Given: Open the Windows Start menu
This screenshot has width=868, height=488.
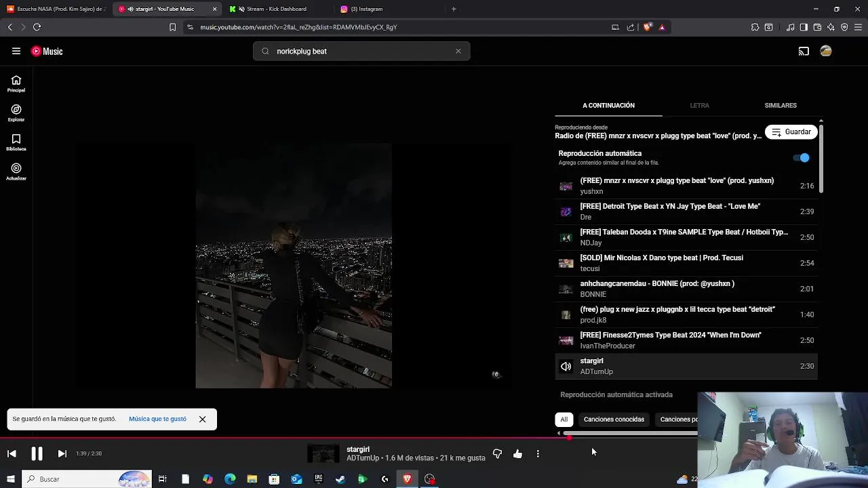Looking at the screenshot, I should [11, 479].
